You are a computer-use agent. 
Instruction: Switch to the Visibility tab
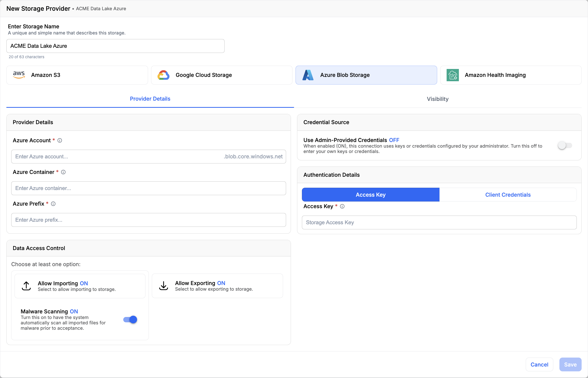click(438, 99)
